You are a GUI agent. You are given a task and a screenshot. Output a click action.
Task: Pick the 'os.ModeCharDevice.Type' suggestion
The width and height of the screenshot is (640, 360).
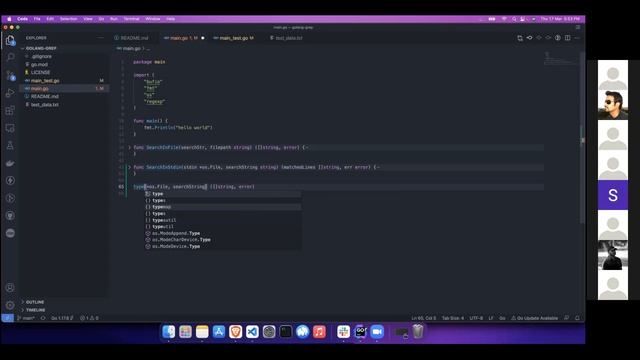[223, 240]
